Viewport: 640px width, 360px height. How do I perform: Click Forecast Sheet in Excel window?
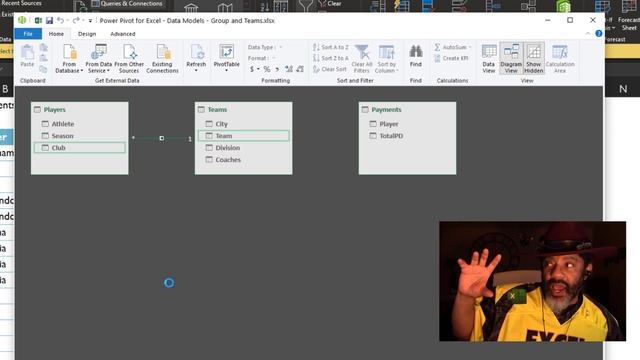[629, 16]
